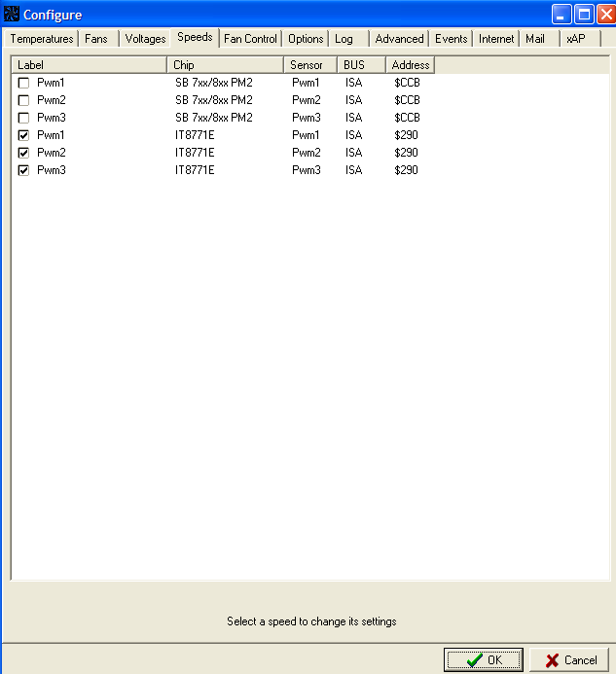Go to the Advanced tab
The image size is (616, 674).
[399, 39]
